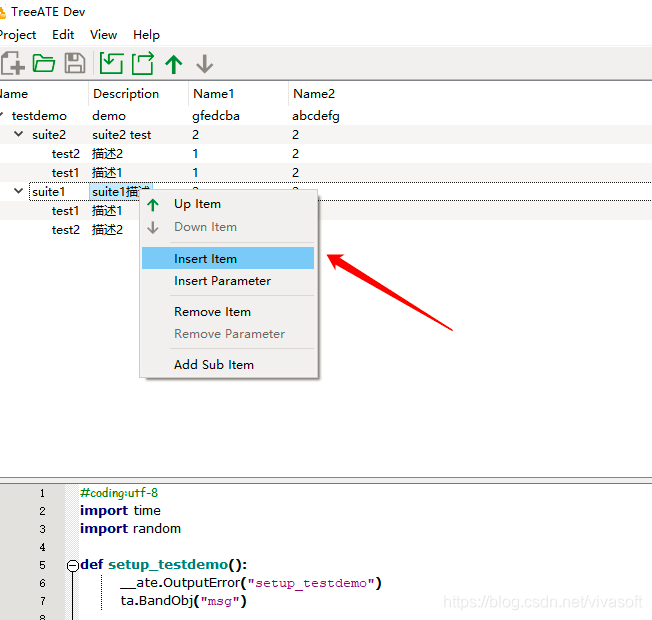Move item up using green toolbar arrow
The width and height of the screenshot is (652, 620).
coord(174,64)
